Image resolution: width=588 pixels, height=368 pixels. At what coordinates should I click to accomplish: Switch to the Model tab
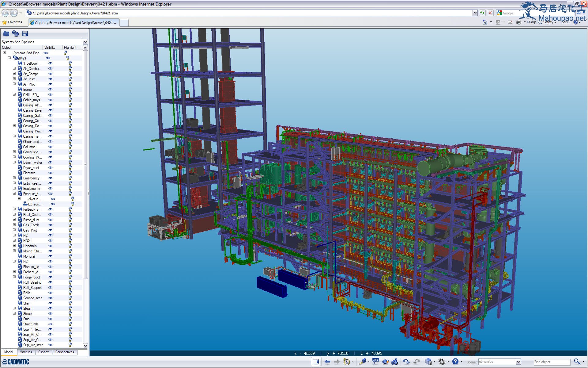coord(9,352)
